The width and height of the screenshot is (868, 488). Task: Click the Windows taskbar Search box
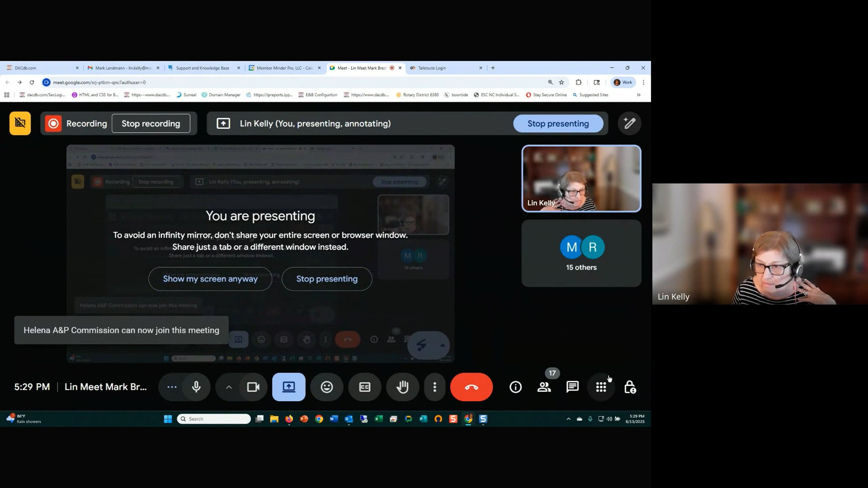[x=214, y=419]
